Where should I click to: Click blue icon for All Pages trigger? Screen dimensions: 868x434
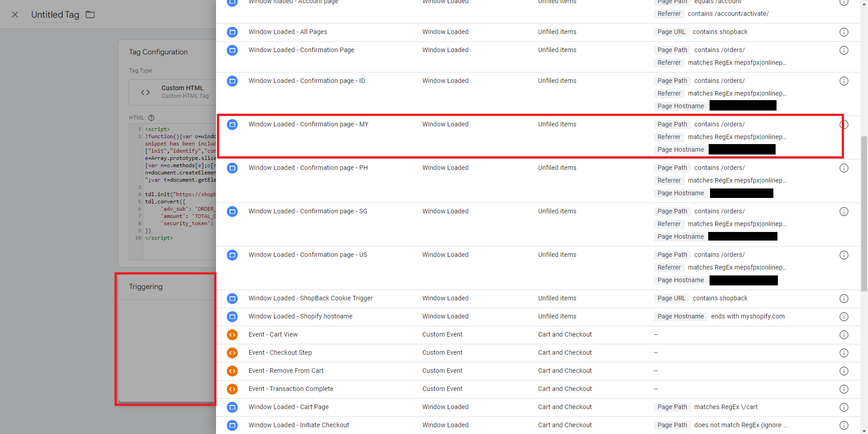[232, 32]
